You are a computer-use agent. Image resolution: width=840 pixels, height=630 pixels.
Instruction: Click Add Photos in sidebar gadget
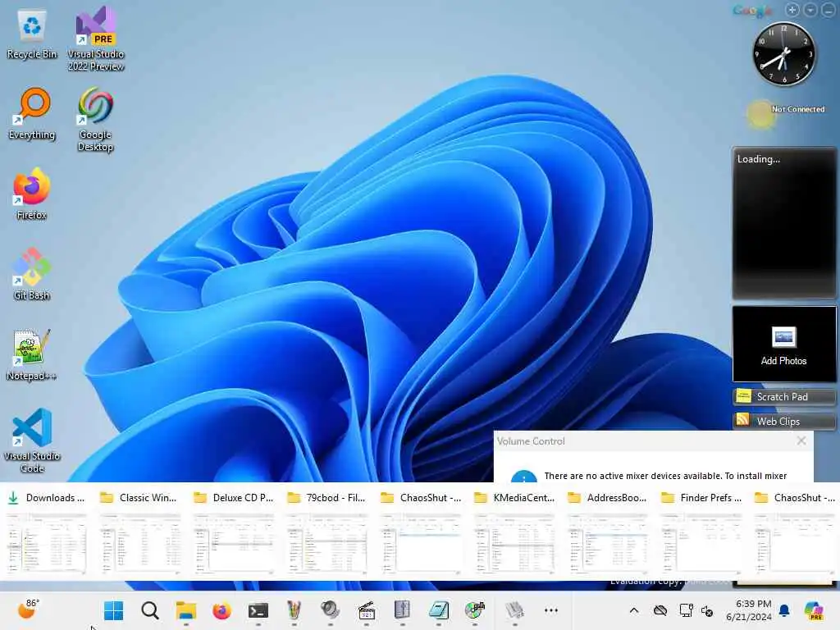(x=783, y=345)
